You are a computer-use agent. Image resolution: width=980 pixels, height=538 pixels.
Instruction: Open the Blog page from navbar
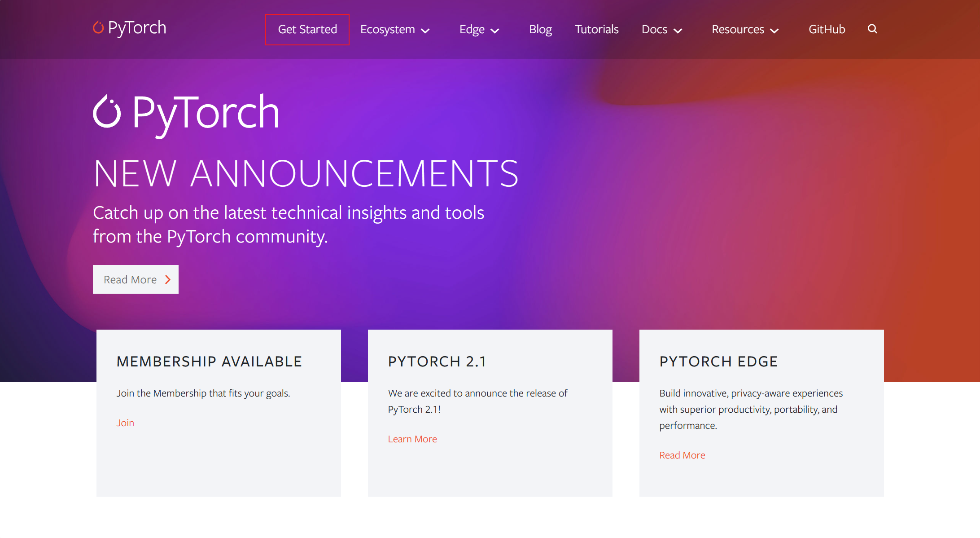tap(540, 29)
